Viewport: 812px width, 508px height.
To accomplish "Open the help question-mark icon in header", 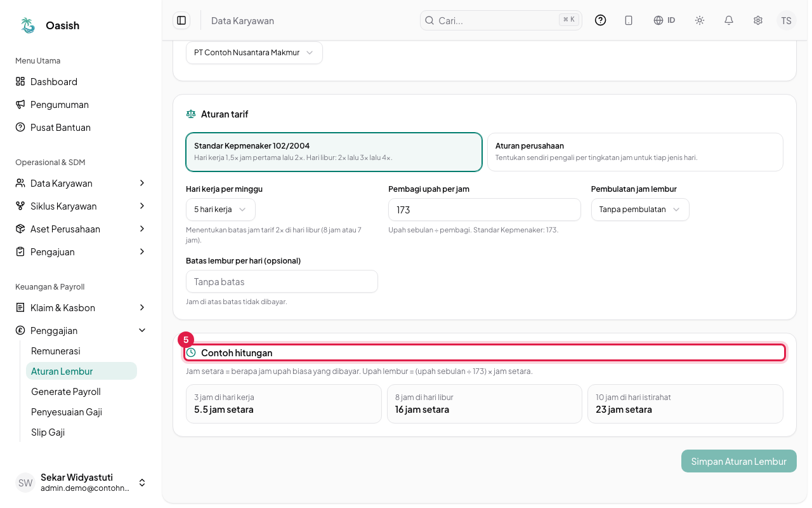I will (x=600, y=20).
